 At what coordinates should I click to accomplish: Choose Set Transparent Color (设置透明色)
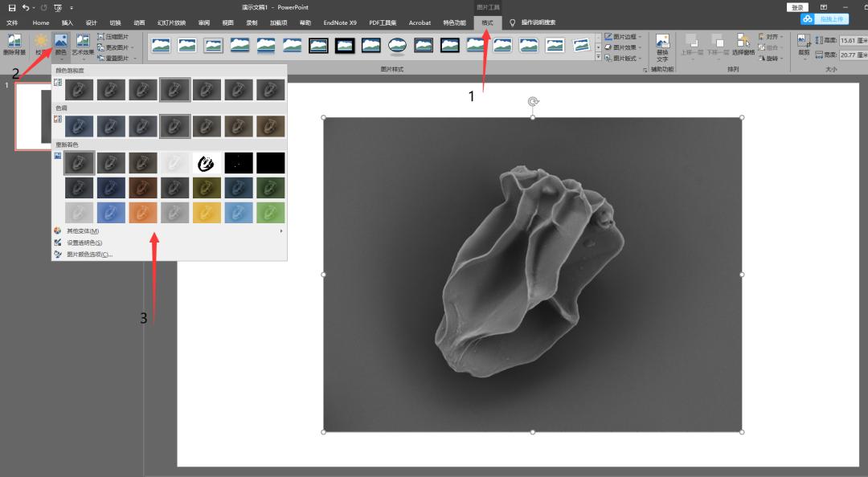click(x=84, y=243)
